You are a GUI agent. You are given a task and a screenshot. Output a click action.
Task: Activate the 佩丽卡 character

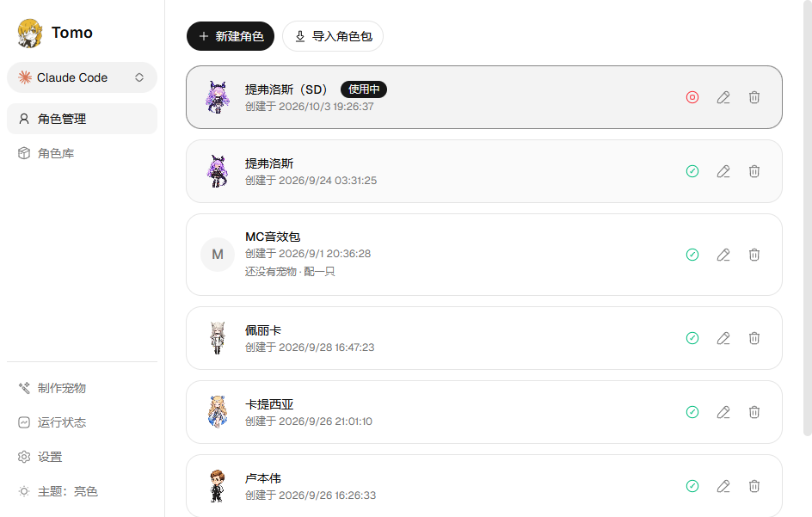pyautogui.click(x=692, y=338)
